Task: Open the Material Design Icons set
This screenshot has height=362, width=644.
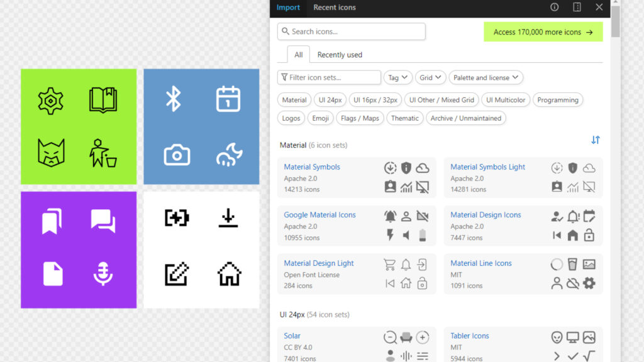Action: [486, 215]
